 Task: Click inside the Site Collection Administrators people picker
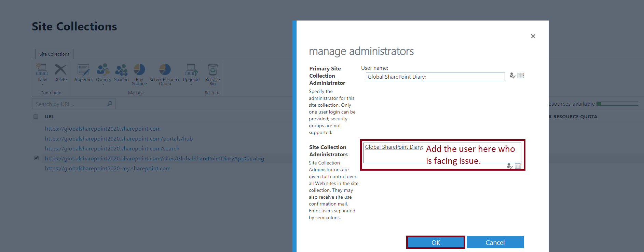[442, 153]
